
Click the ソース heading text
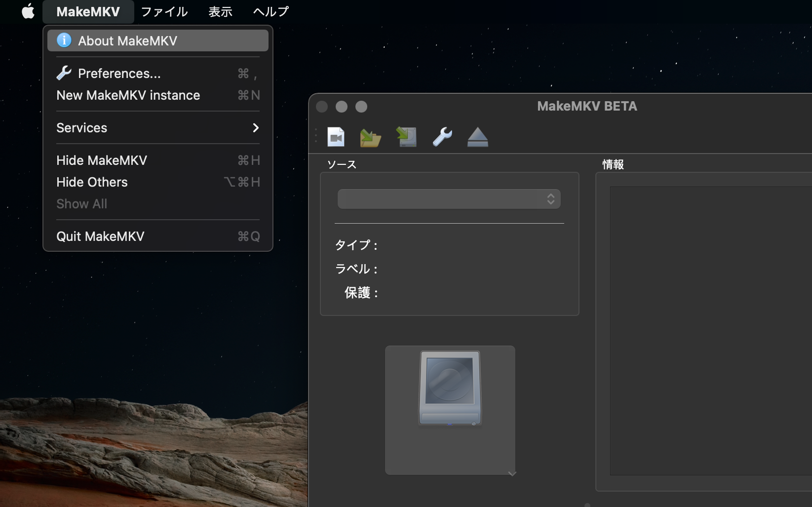342,164
